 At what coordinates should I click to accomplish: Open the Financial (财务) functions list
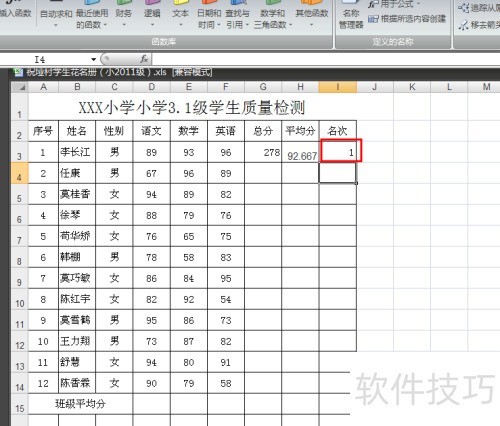click(x=124, y=15)
